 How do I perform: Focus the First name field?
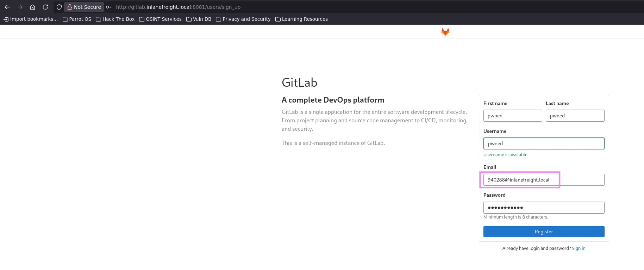512,116
